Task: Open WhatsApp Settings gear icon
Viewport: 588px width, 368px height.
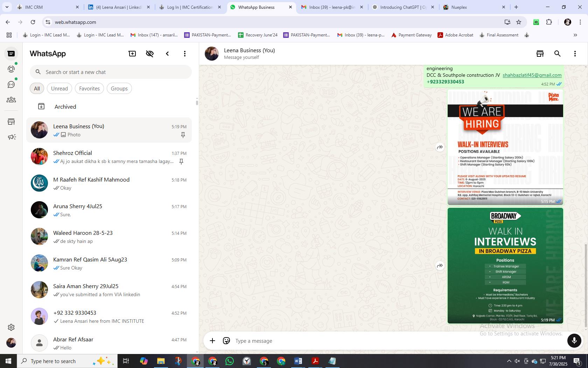Action: [11, 327]
